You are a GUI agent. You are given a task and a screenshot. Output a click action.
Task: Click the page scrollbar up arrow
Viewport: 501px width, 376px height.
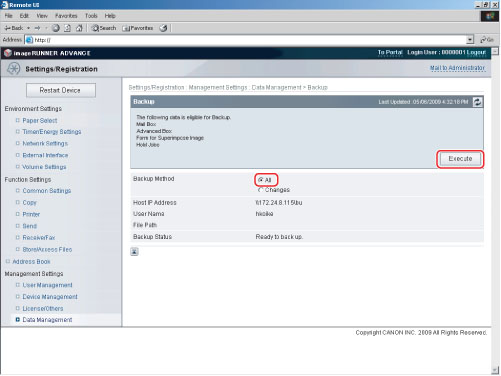point(495,51)
